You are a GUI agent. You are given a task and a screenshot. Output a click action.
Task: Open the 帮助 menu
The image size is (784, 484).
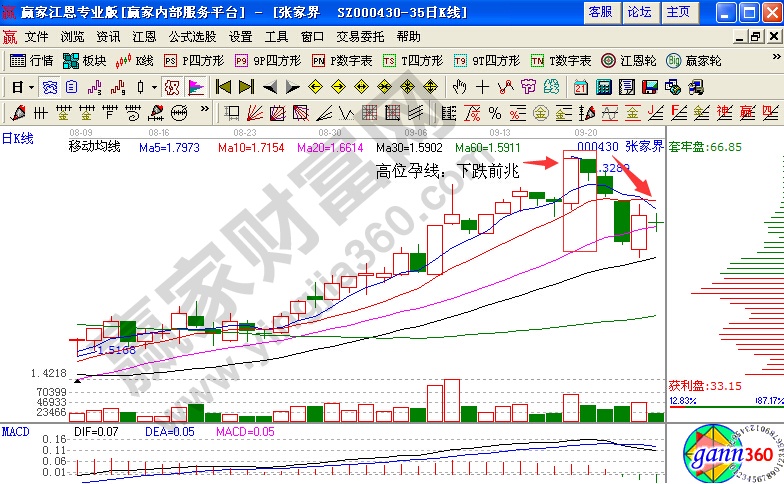click(x=408, y=36)
